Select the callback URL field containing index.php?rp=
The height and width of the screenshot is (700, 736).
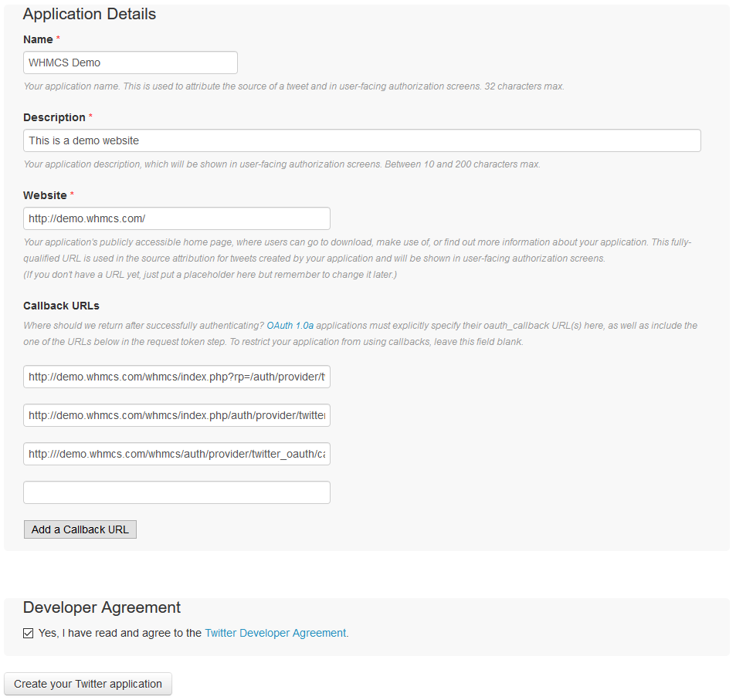pos(177,377)
